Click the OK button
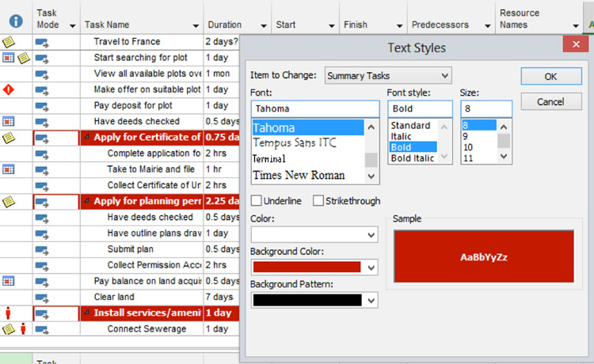The width and height of the screenshot is (594, 364). coord(550,77)
